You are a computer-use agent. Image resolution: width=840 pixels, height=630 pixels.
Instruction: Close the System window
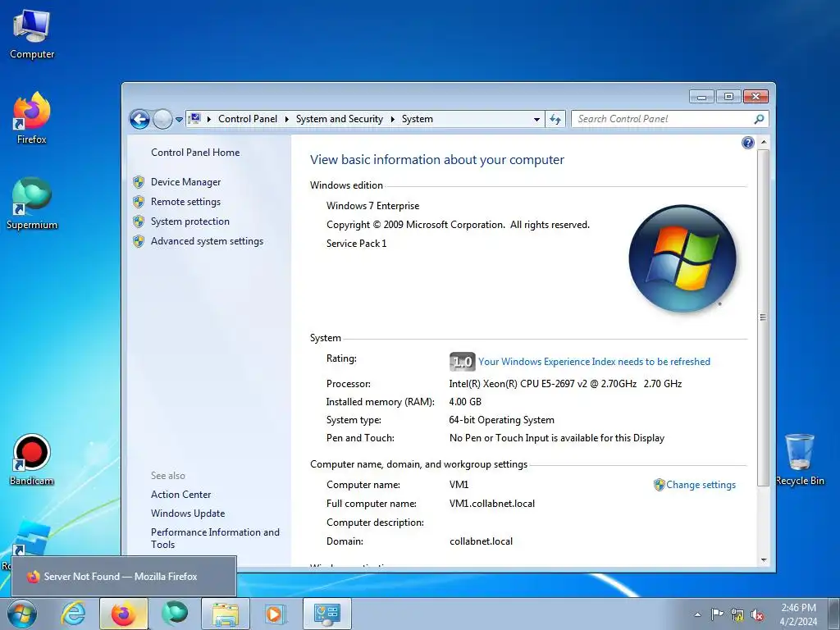click(x=756, y=97)
